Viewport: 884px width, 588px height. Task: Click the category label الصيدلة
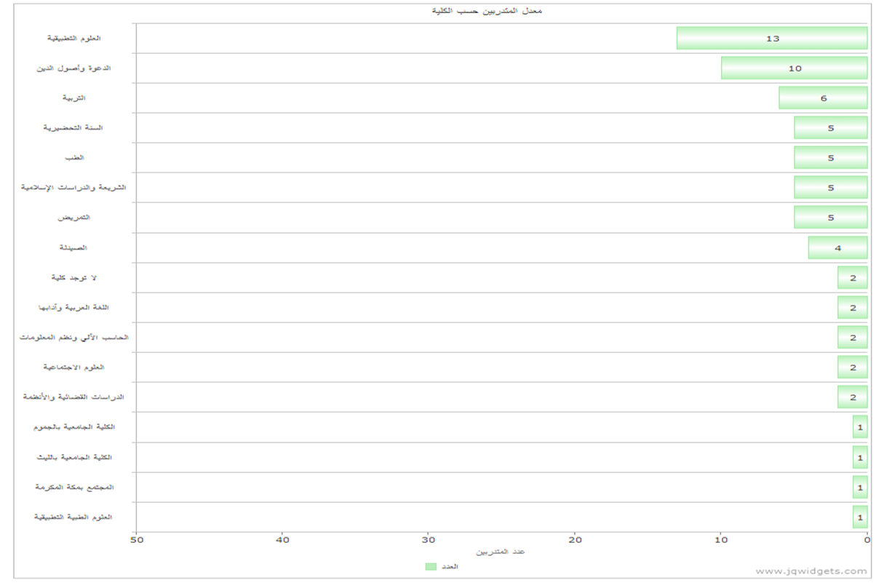[x=73, y=247]
